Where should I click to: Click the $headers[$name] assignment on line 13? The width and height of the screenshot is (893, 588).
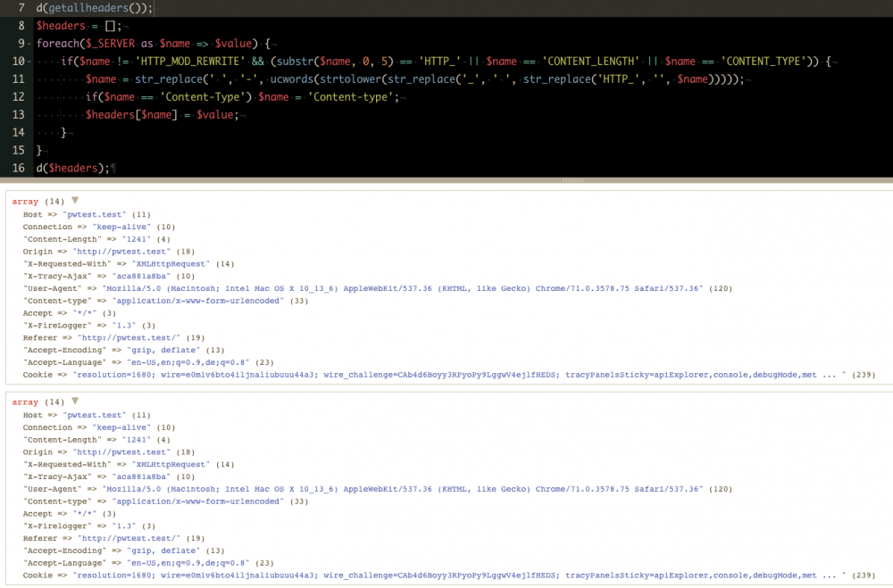tap(131, 115)
